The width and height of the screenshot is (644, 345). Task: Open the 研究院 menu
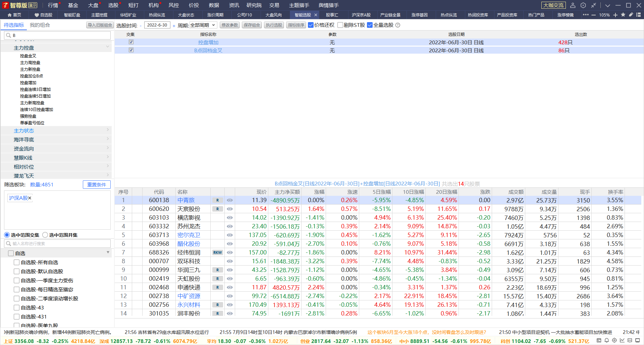click(x=254, y=5)
